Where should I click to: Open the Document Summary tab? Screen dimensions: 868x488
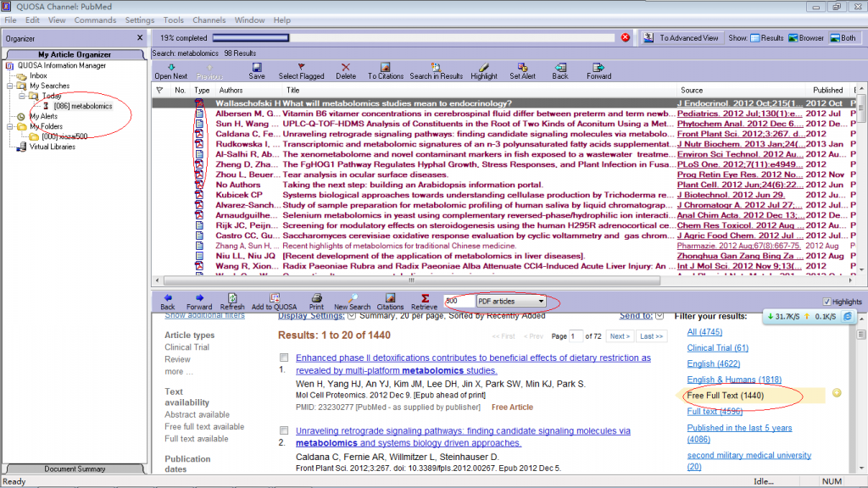(x=75, y=469)
